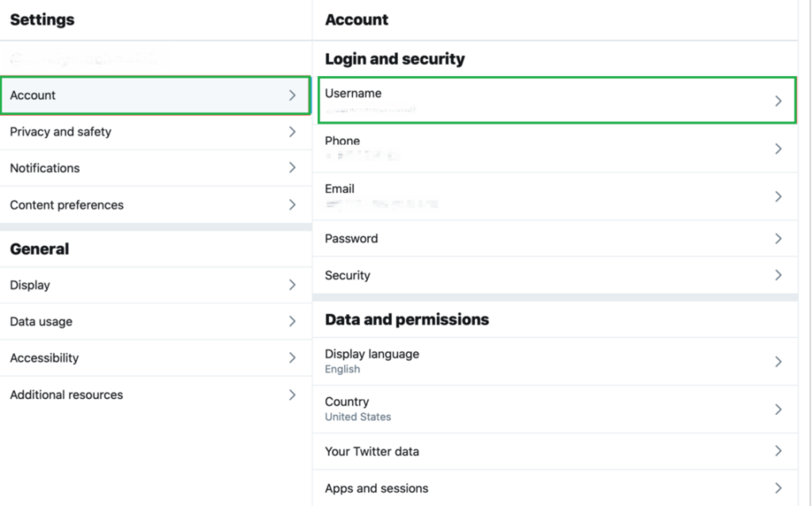
Task: Open Apps and sessions
Action: pos(377,489)
